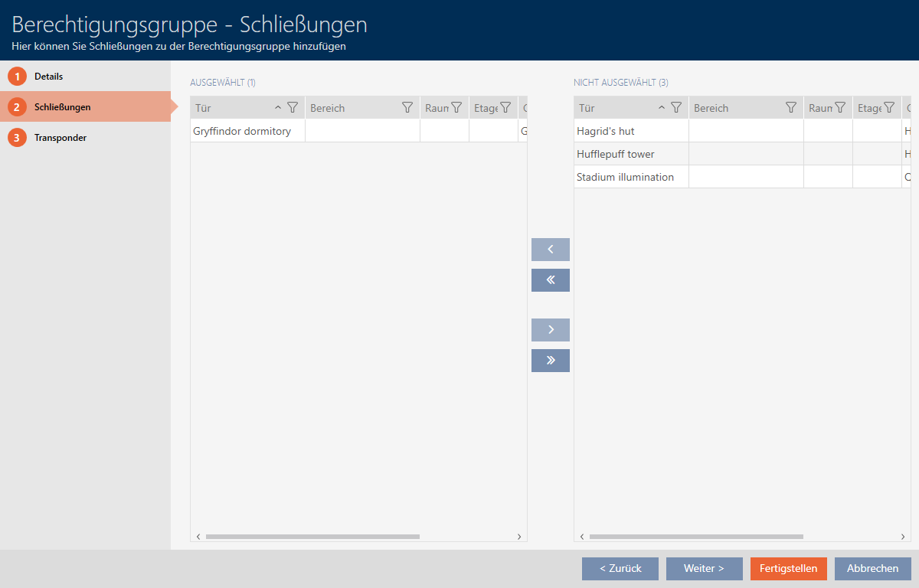Remove the highlighted lock with single right arrow
The height and width of the screenshot is (588, 919).
pos(550,330)
